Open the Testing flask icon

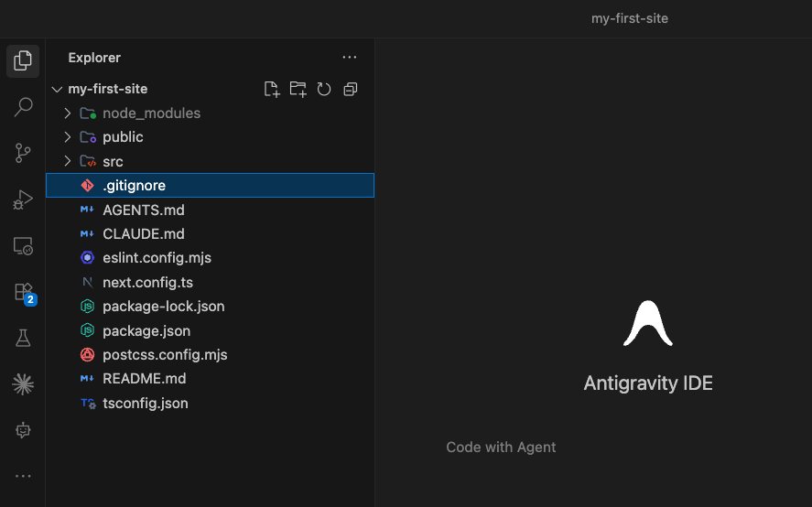(23, 339)
